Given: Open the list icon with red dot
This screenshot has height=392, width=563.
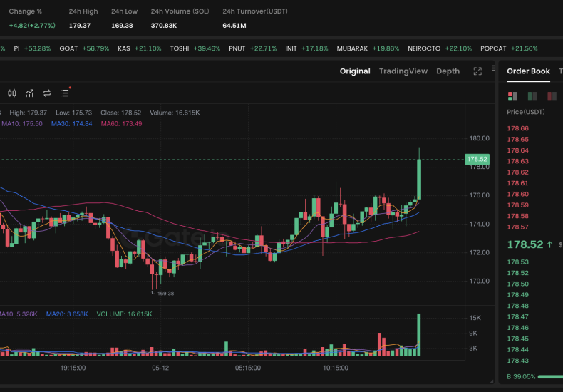Looking at the screenshot, I should (65, 93).
